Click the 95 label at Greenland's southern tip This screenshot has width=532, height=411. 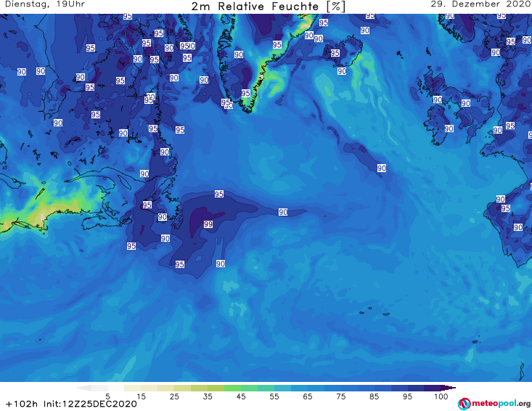click(x=245, y=93)
